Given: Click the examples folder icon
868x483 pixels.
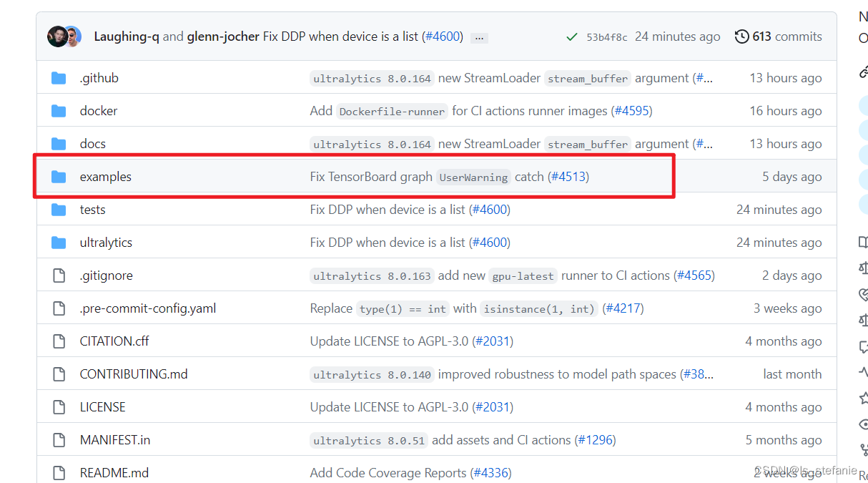Looking at the screenshot, I should 59,177.
